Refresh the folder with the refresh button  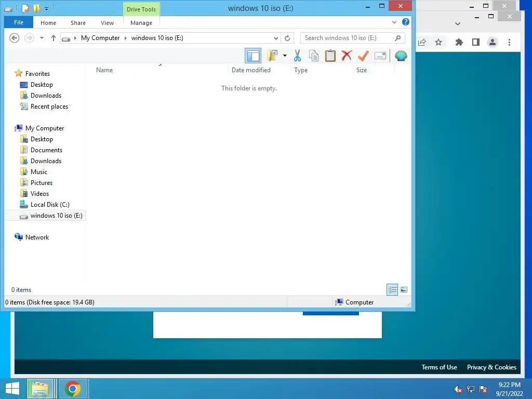coord(287,38)
